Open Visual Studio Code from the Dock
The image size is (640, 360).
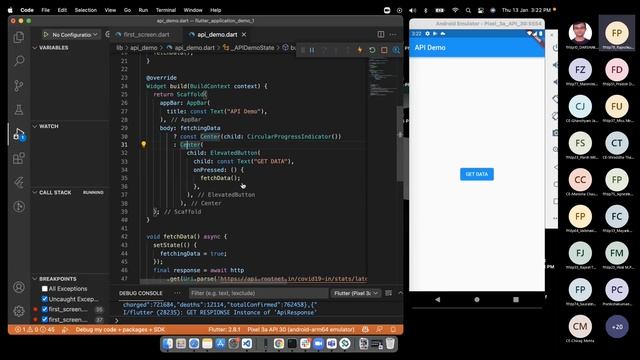pyautogui.click(x=247, y=344)
